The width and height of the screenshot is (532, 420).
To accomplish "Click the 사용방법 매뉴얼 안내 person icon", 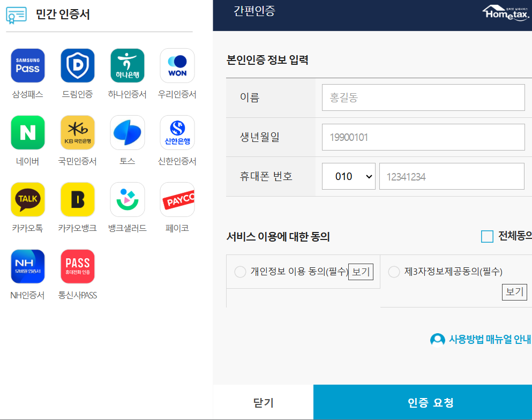I will tap(438, 340).
